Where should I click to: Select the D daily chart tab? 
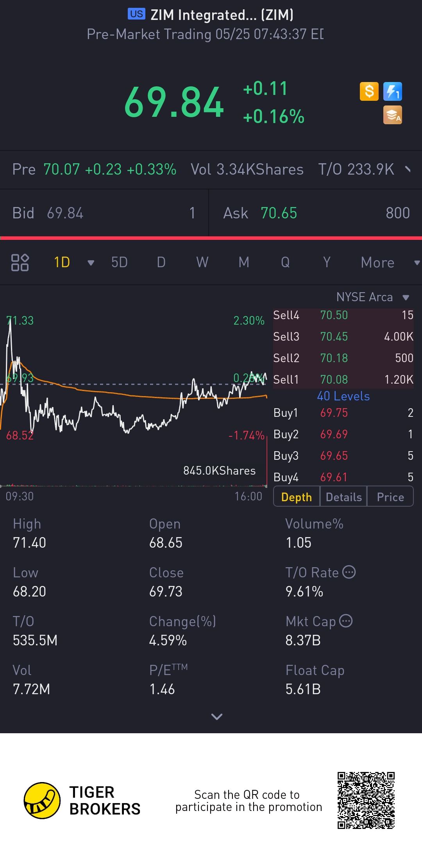point(161,263)
